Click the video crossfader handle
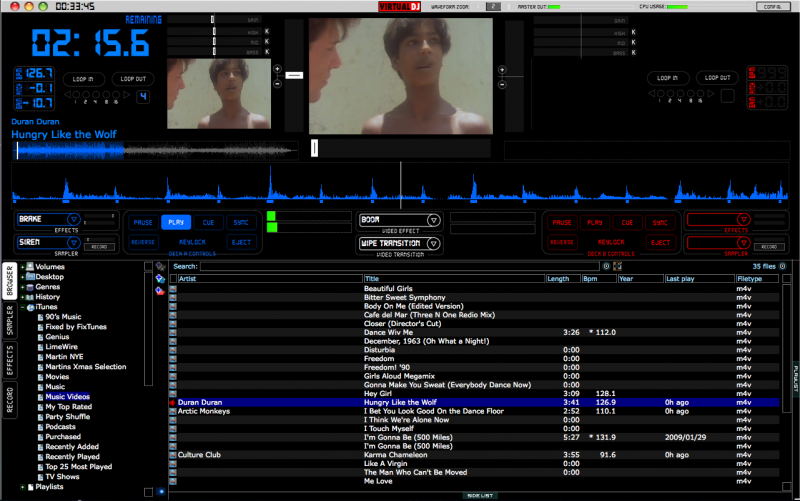800x501 pixels. [x=314, y=148]
